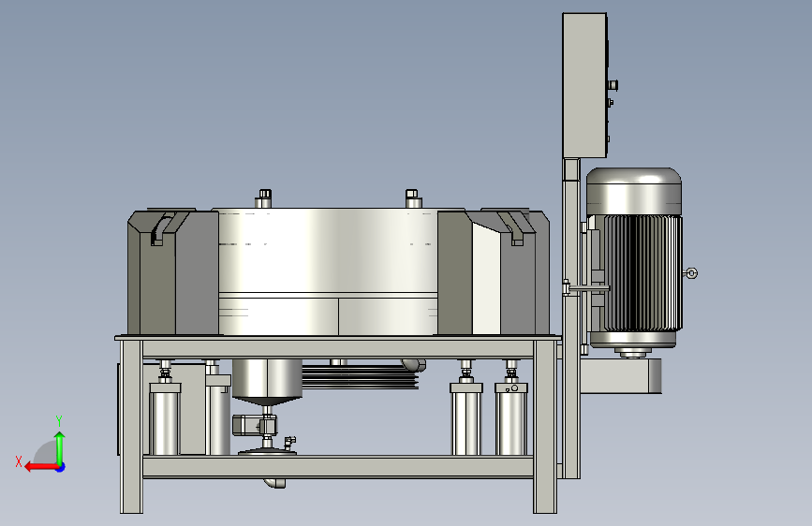Viewport: 812px width, 526px height.
Task: Select the drain pipe elbow below the crossbar
Action: pyautogui.click(x=274, y=483)
